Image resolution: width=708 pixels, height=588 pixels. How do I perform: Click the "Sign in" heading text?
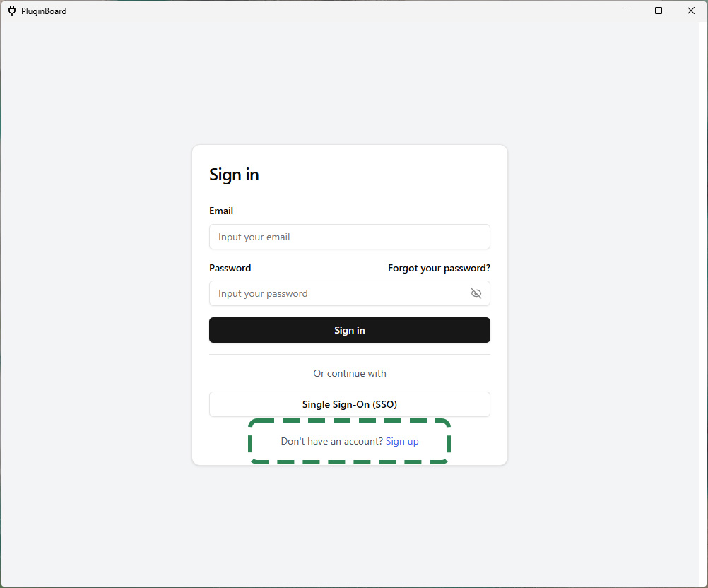pyautogui.click(x=234, y=175)
